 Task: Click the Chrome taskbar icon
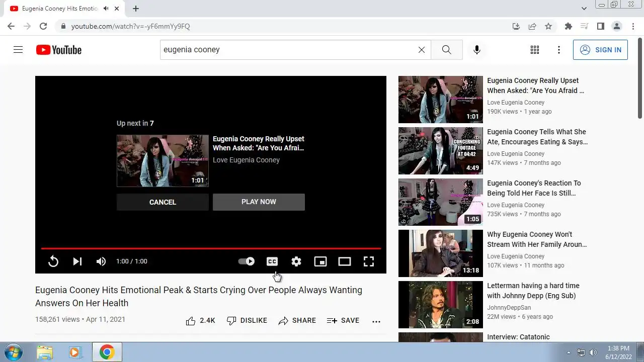click(107, 352)
